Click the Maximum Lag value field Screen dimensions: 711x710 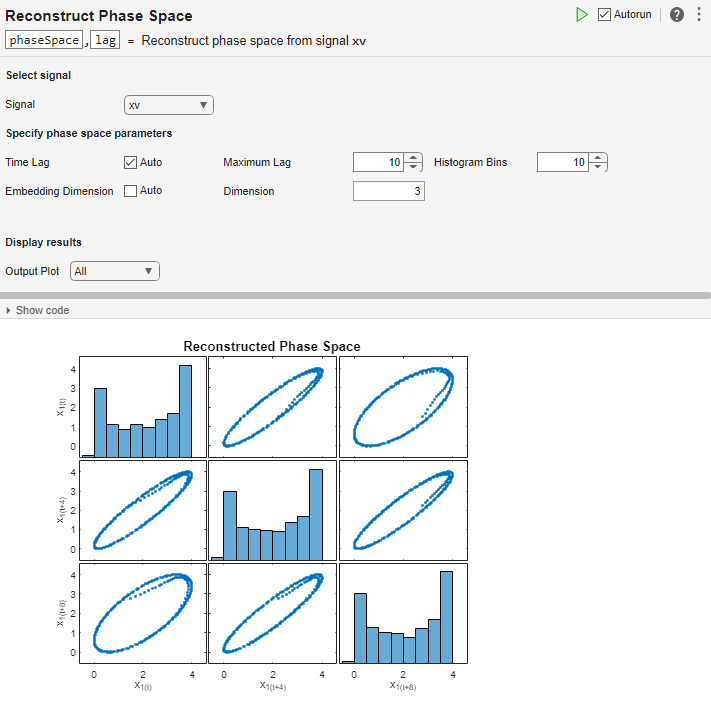[379, 162]
